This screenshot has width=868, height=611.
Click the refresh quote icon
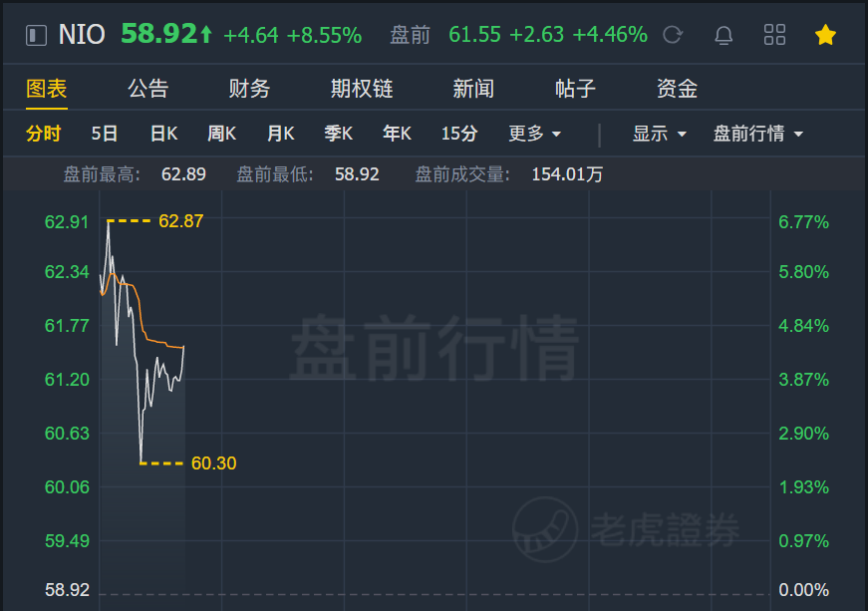click(x=673, y=35)
